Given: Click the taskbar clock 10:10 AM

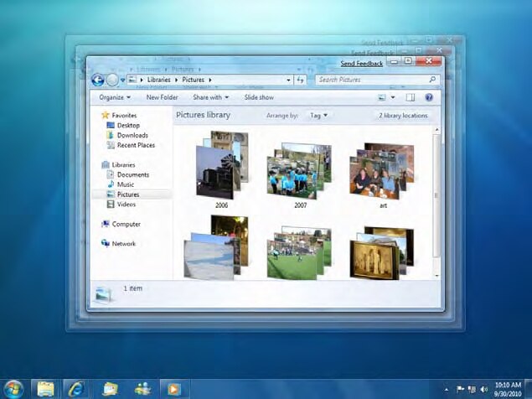Looking at the screenshot, I should tap(508, 385).
